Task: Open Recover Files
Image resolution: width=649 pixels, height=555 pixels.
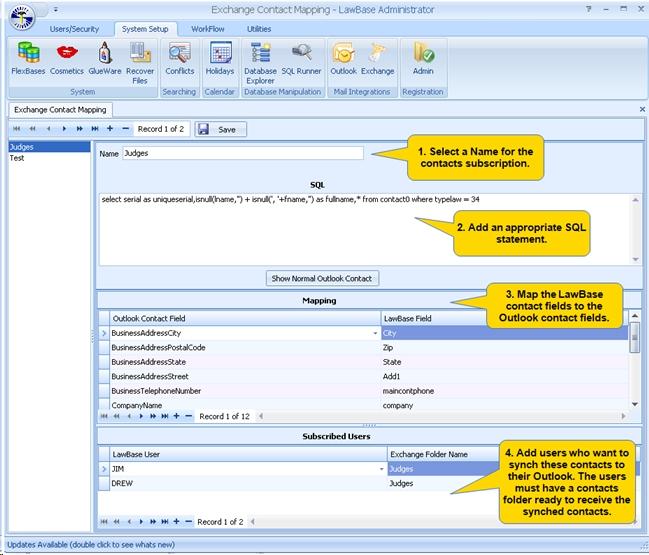Action: click(x=140, y=63)
